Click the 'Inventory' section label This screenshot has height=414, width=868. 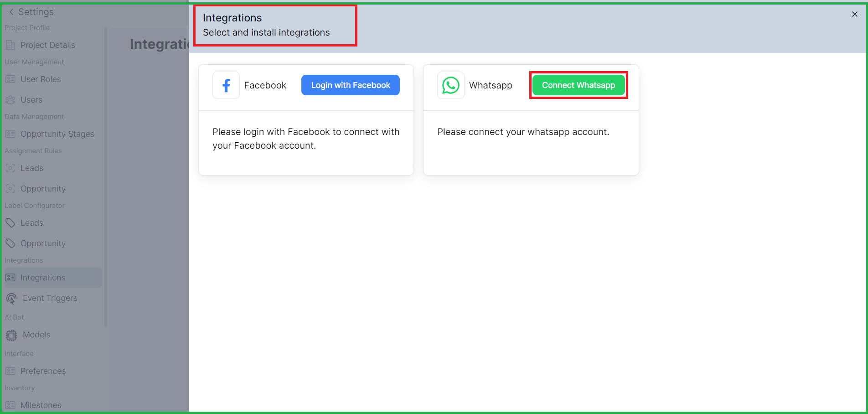(x=20, y=388)
